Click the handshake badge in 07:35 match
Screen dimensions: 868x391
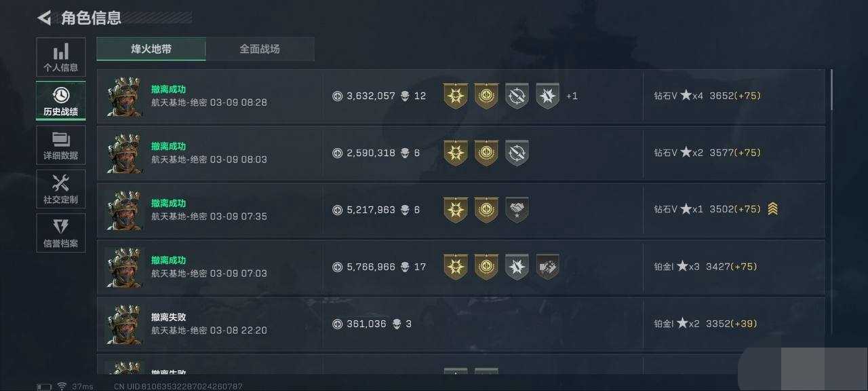pos(517,210)
